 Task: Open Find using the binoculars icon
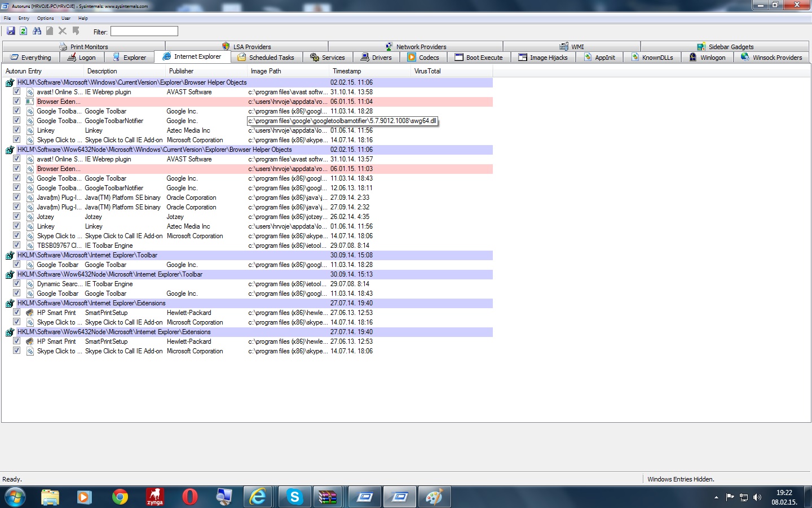[x=37, y=31]
